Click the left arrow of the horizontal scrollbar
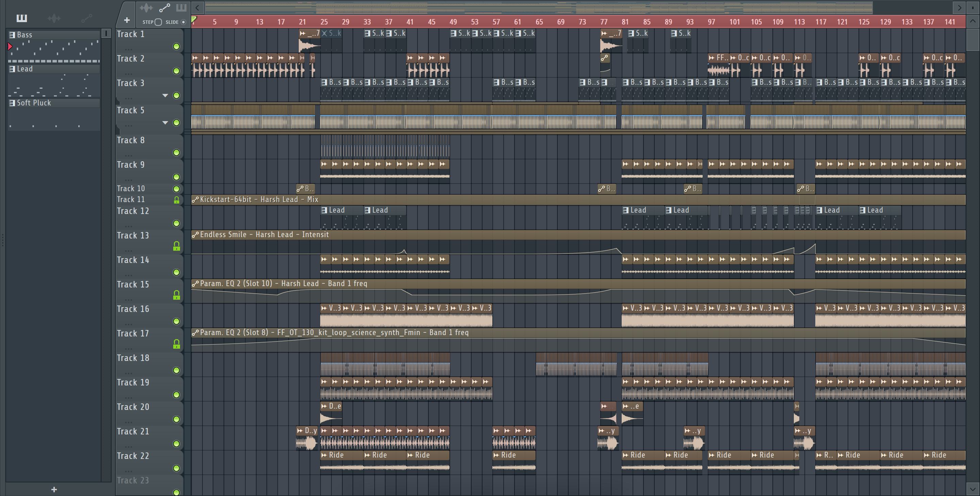980x496 pixels. [x=197, y=7]
